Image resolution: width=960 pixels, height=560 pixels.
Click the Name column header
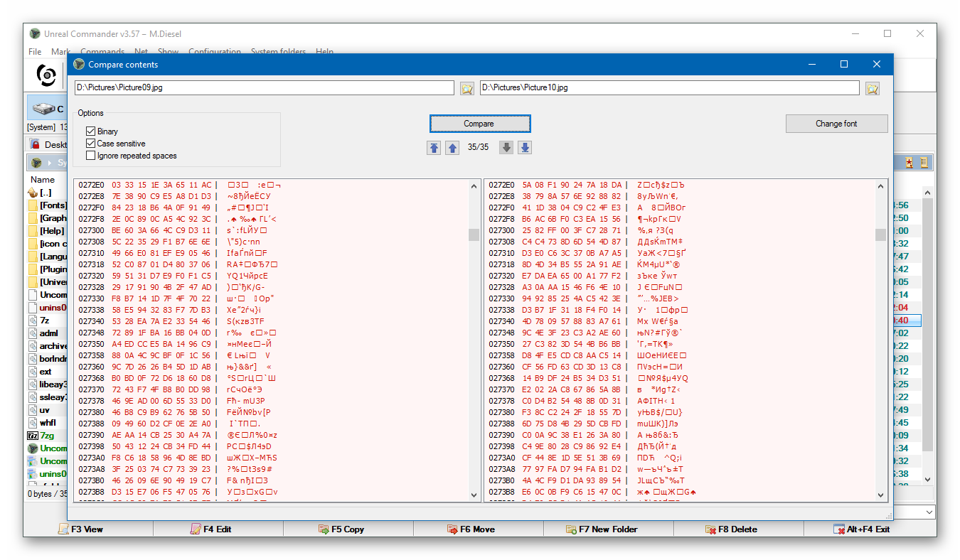pos(43,180)
